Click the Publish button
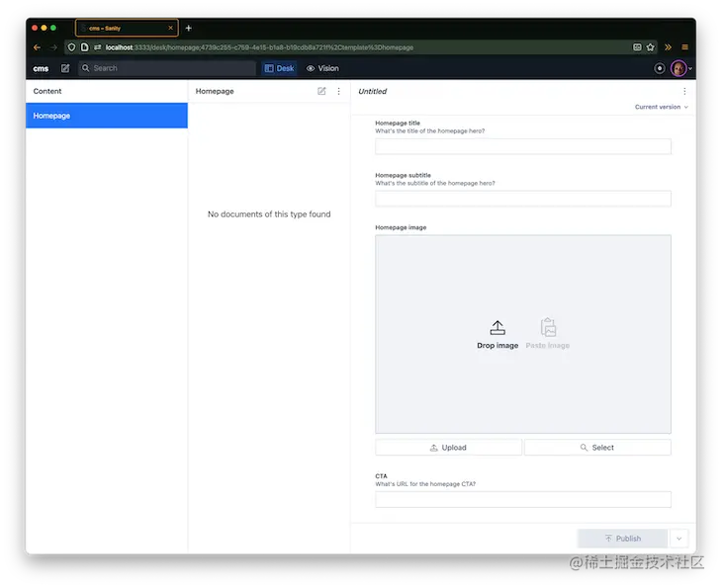The height and width of the screenshot is (588, 722). click(x=622, y=539)
